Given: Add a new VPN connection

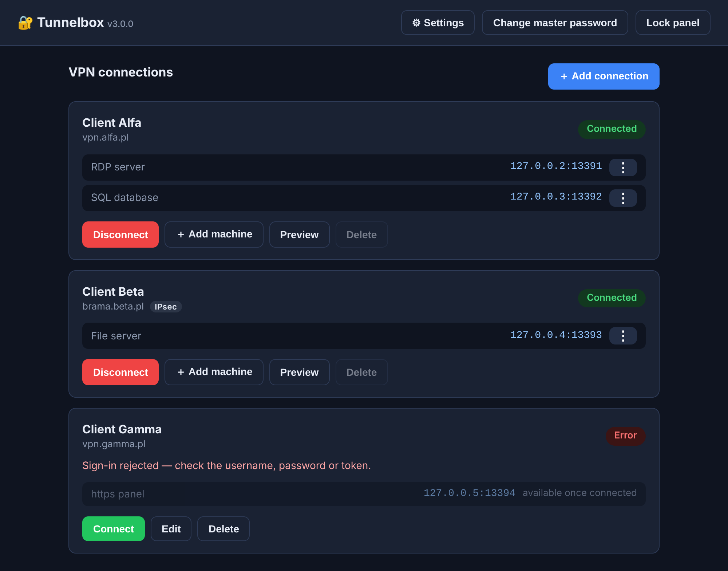Looking at the screenshot, I should click(x=604, y=76).
